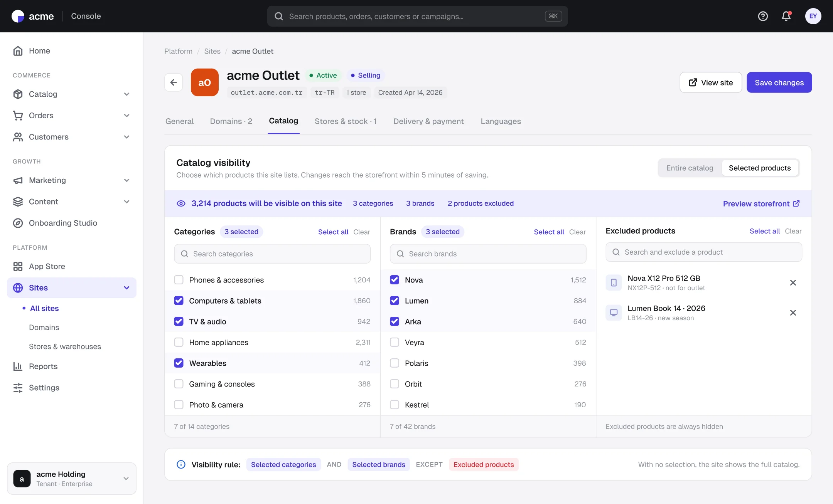Click the Home icon in the sidebar
Viewport: 833px width, 504px height.
18,51
